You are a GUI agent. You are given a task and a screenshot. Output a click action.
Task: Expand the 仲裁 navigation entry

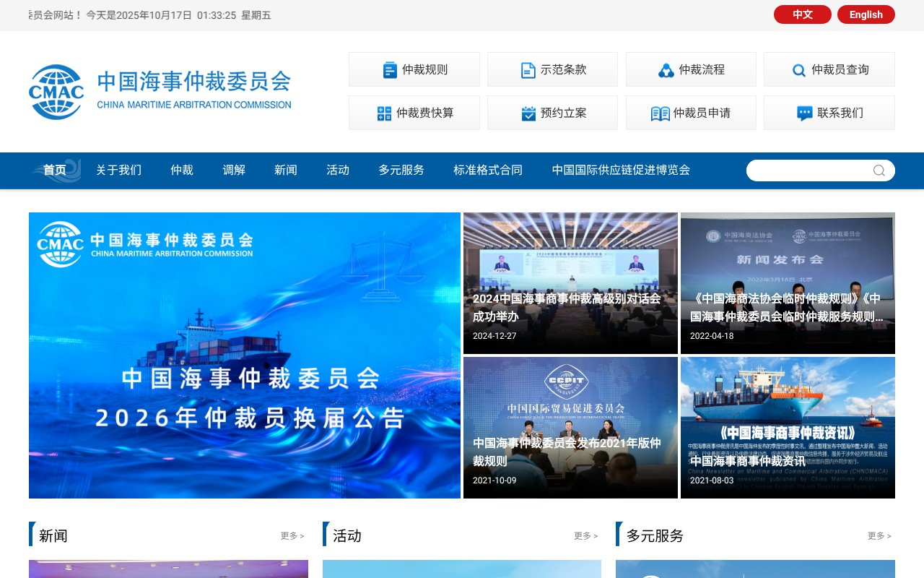click(181, 170)
